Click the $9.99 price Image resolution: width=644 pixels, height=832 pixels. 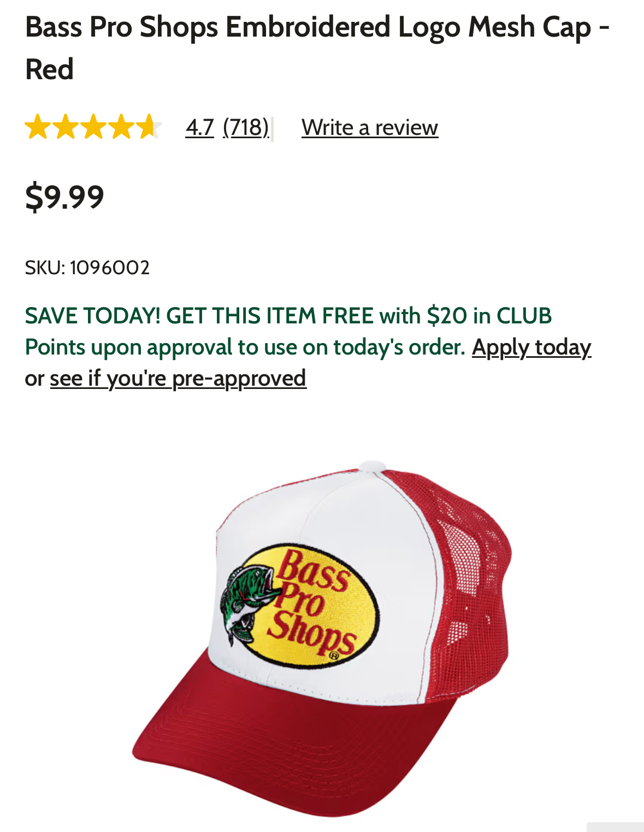tap(64, 197)
